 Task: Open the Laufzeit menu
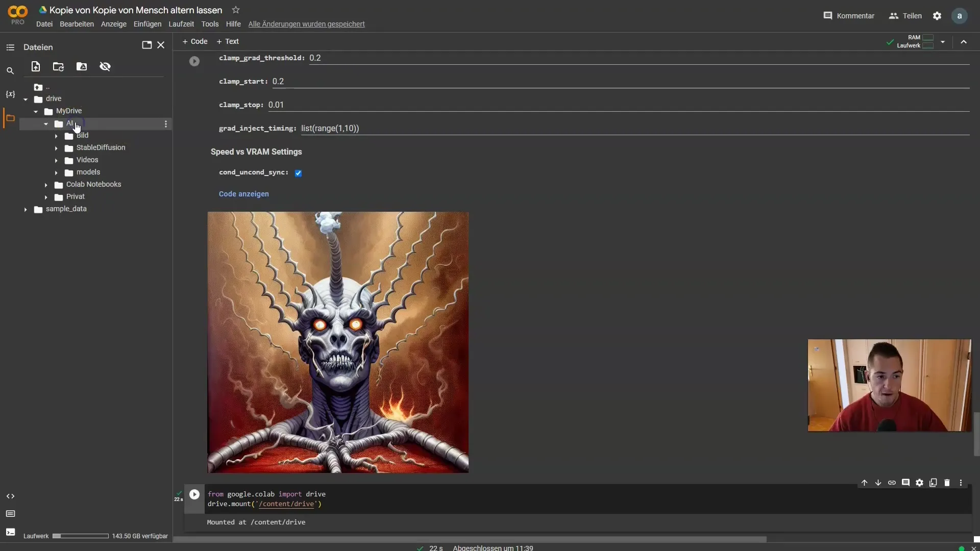[181, 24]
